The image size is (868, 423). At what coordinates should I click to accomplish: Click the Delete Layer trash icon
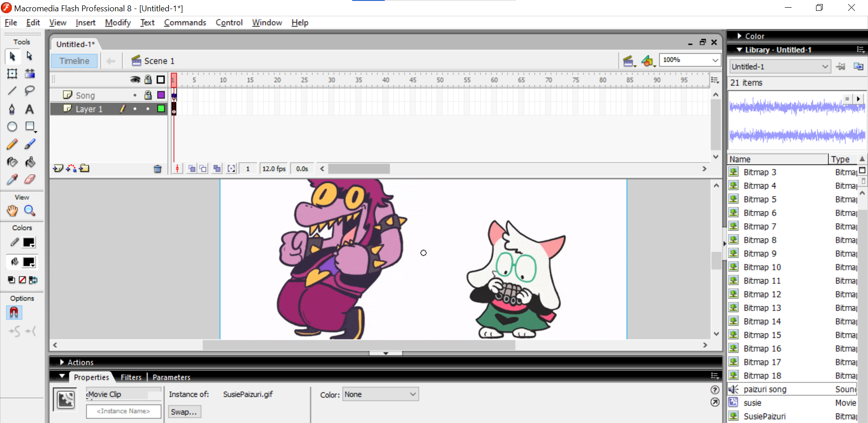[157, 169]
